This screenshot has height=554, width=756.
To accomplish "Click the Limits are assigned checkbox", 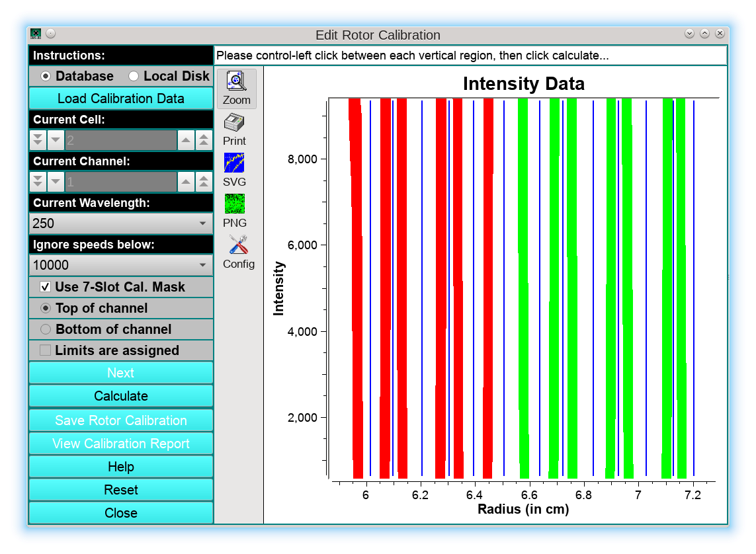I will coord(46,350).
